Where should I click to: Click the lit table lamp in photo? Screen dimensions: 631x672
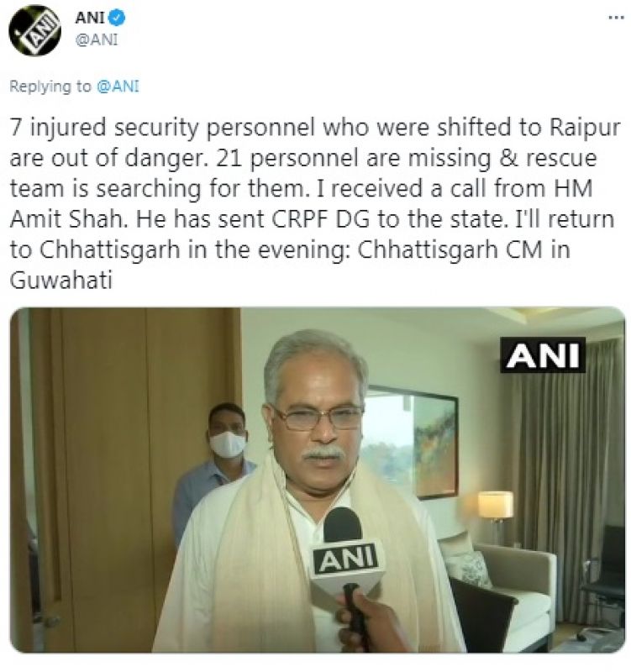[x=495, y=514]
